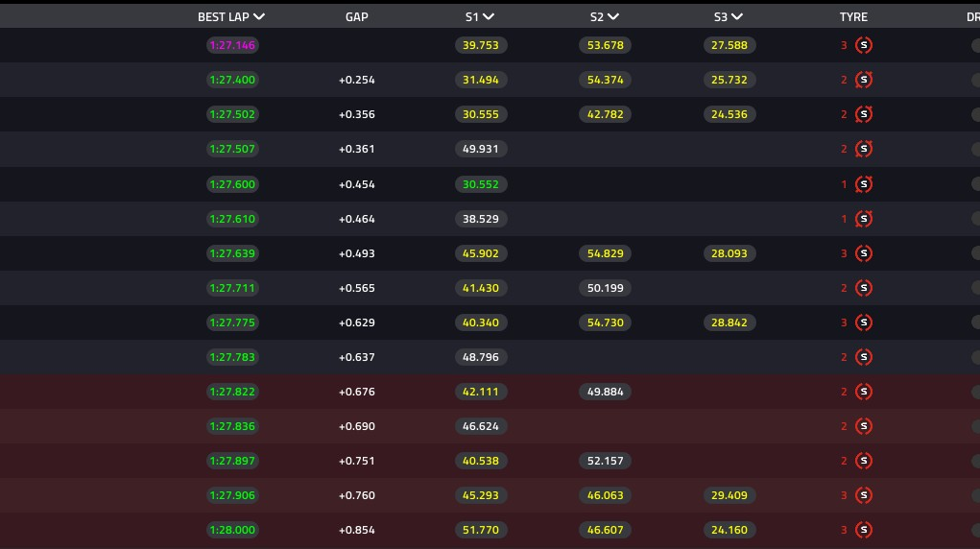The height and width of the screenshot is (549, 980).
Task: Expand the S3 column chevron
Action: pyautogui.click(x=737, y=17)
